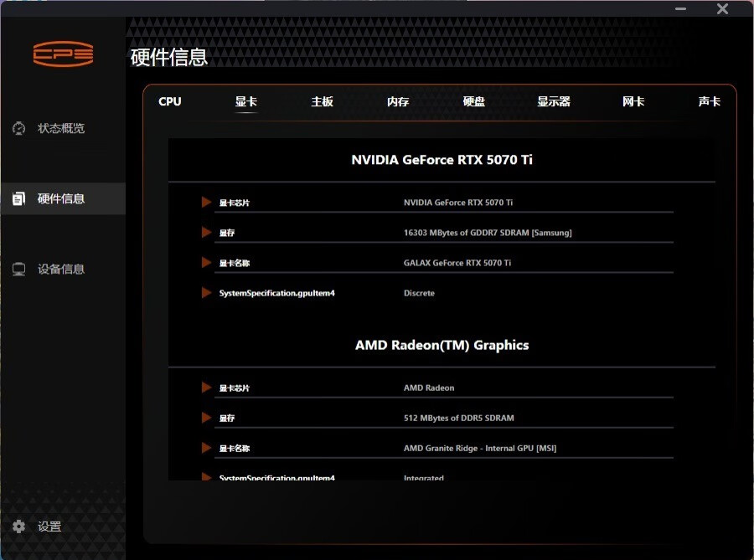Click the orange EPS logo

click(63, 54)
